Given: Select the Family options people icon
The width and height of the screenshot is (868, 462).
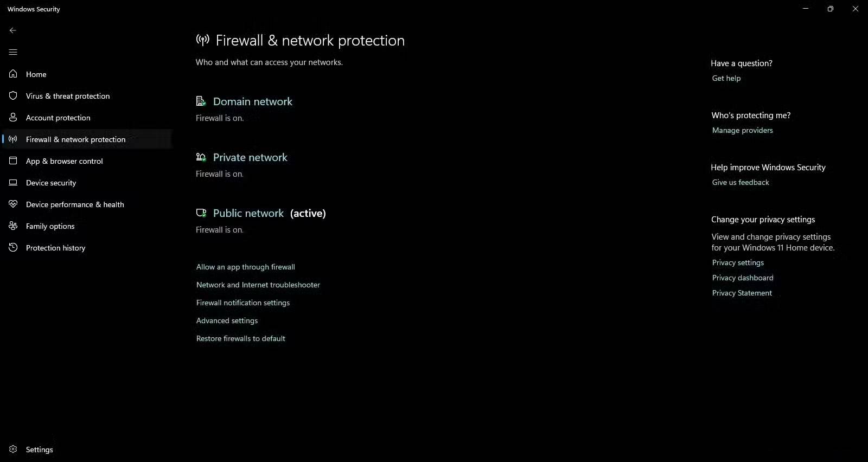Looking at the screenshot, I should [x=13, y=226].
